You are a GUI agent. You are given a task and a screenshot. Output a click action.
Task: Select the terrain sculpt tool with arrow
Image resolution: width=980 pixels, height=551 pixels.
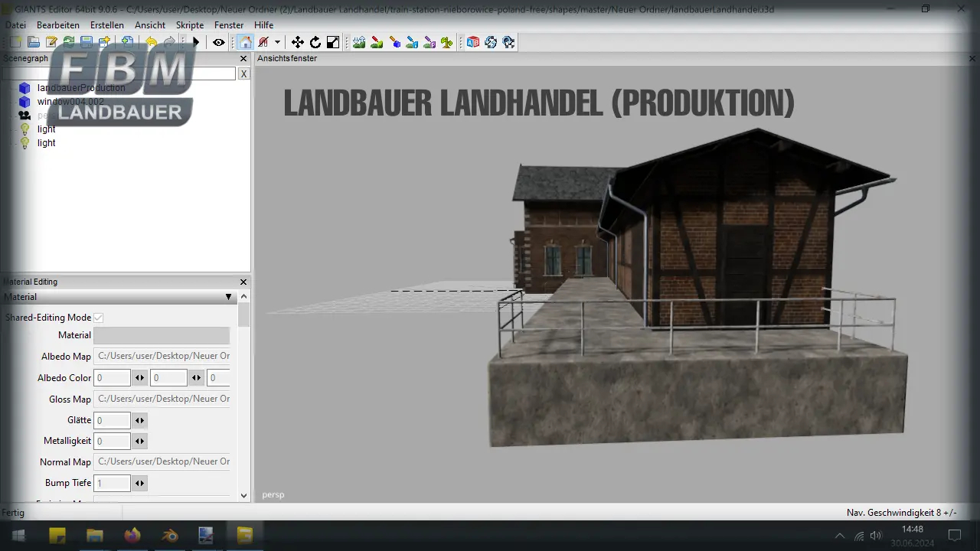359,42
